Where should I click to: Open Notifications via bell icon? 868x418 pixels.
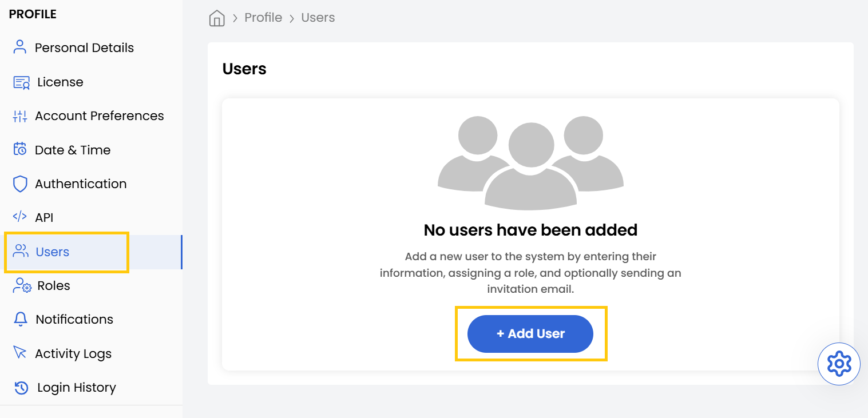pyautogui.click(x=20, y=319)
